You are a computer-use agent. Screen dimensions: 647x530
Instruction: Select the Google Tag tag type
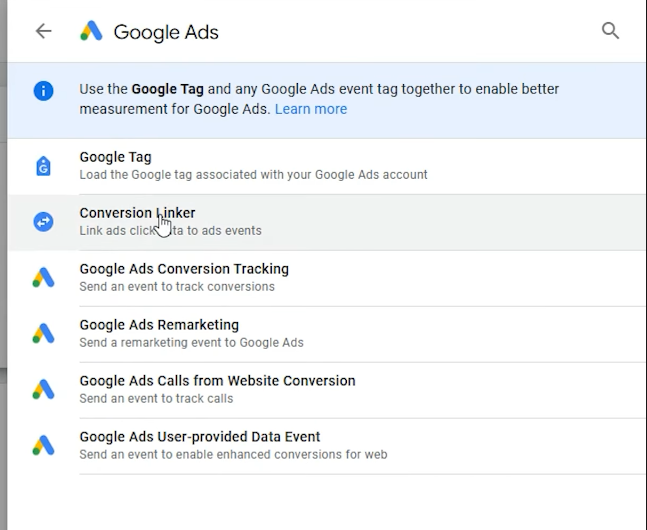(327, 166)
